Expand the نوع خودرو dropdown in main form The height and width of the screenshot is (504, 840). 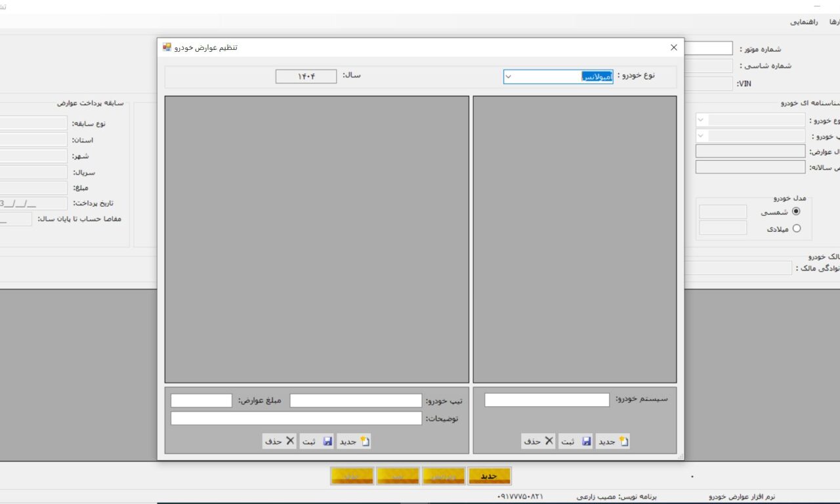[x=702, y=120]
